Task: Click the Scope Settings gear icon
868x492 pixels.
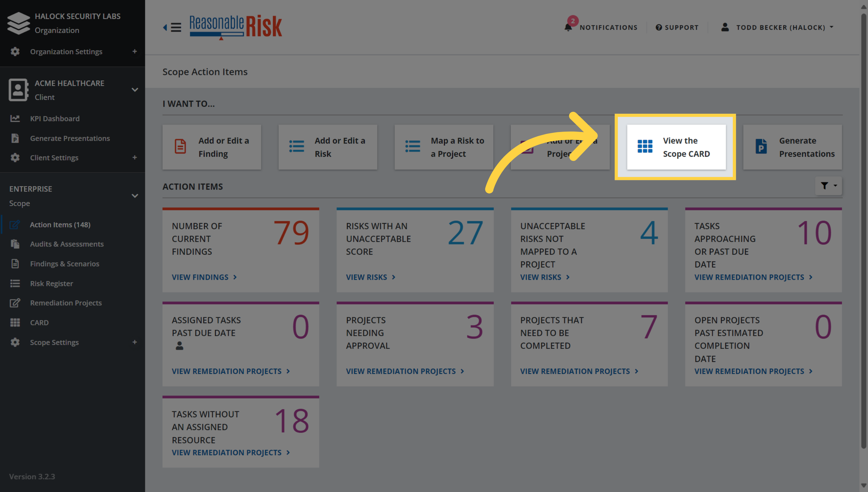Action: click(15, 342)
